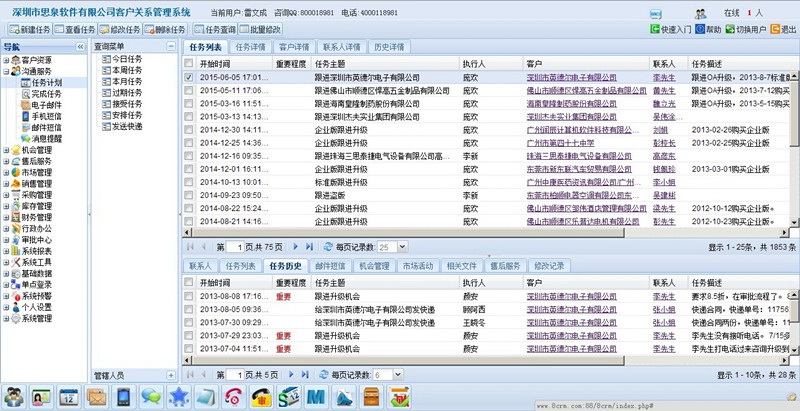Check the 2014-09-23 09:50 task row checkbox
This screenshot has width=800, height=411.
189,195
